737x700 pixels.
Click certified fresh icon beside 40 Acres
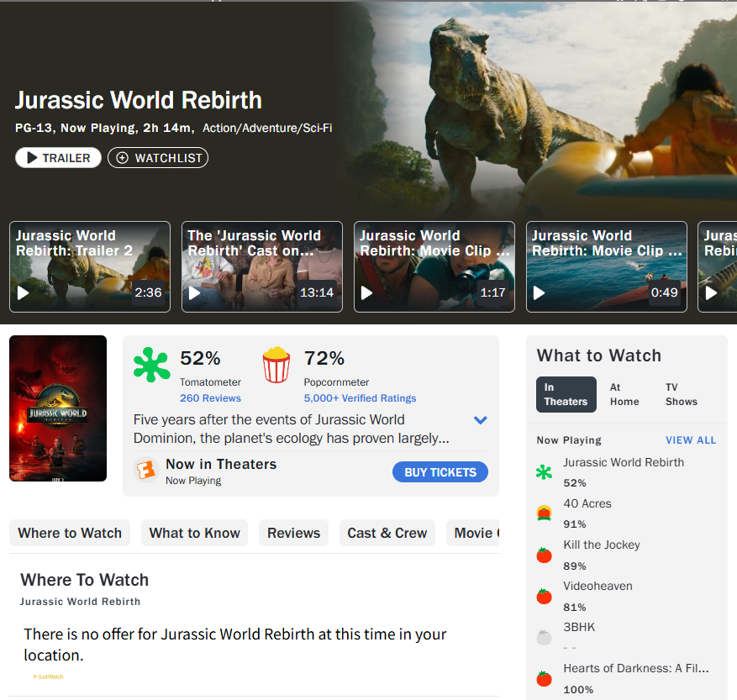(544, 513)
